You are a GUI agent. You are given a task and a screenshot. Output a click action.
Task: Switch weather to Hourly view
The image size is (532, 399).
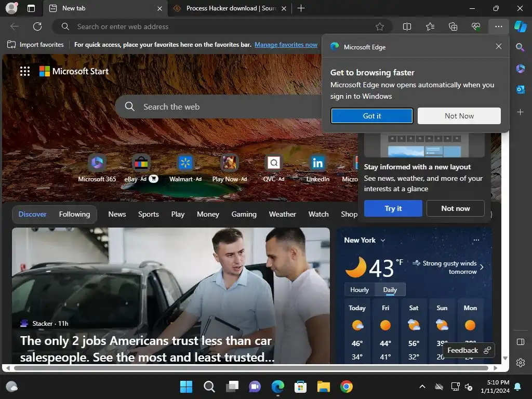click(360, 290)
